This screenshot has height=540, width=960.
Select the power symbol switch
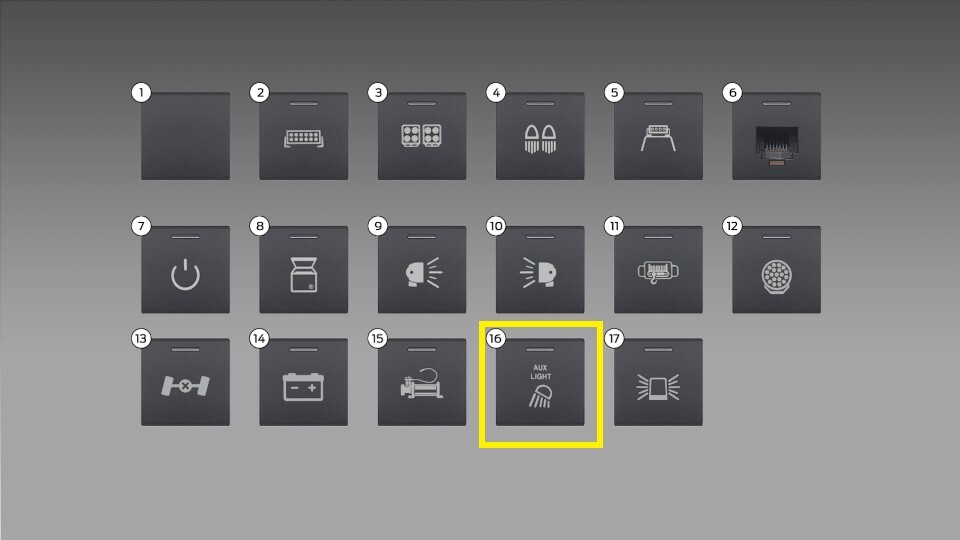tap(186, 269)
